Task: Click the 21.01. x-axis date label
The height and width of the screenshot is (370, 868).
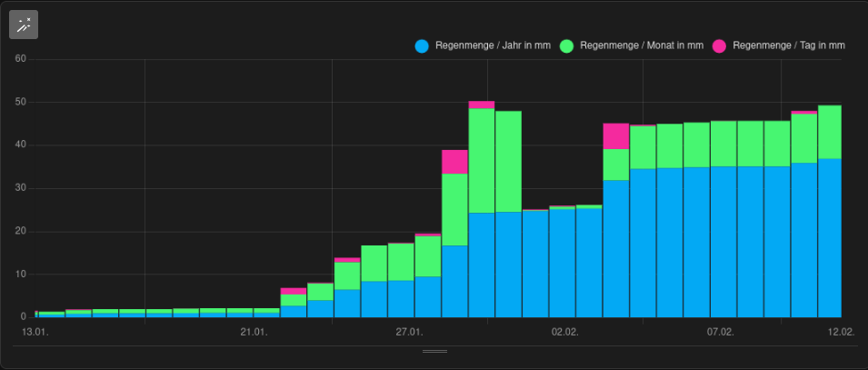Action: pos(254,333)
